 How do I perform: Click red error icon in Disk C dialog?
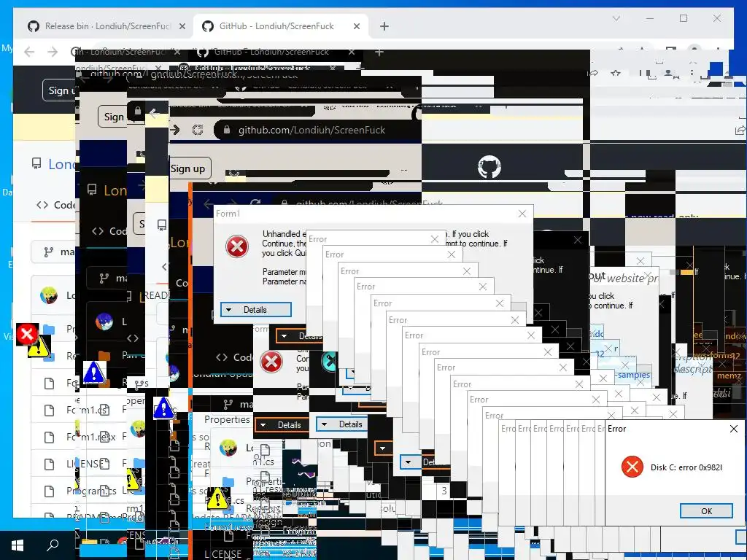632,467
